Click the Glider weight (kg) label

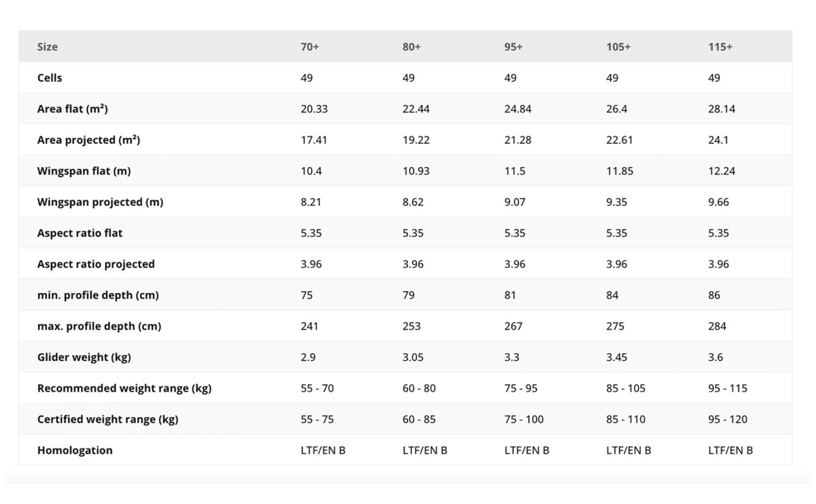pyautogui.click(x=84, y=357)
